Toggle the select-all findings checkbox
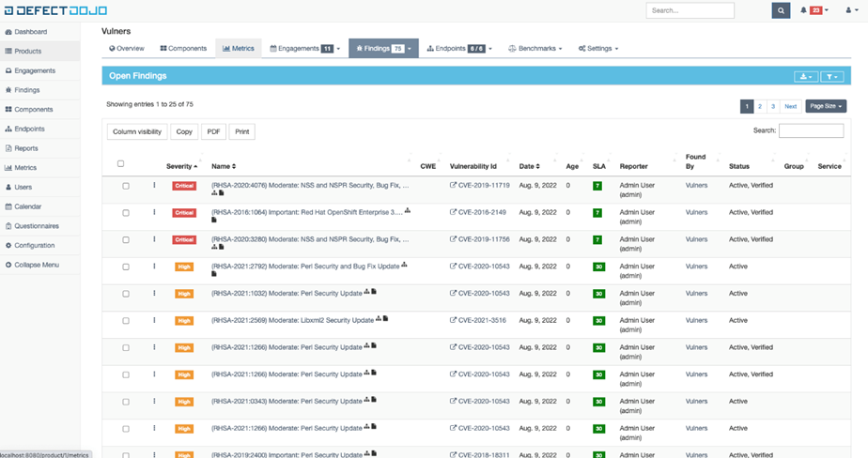The image size is (868, 458). [x=120, y=164]
